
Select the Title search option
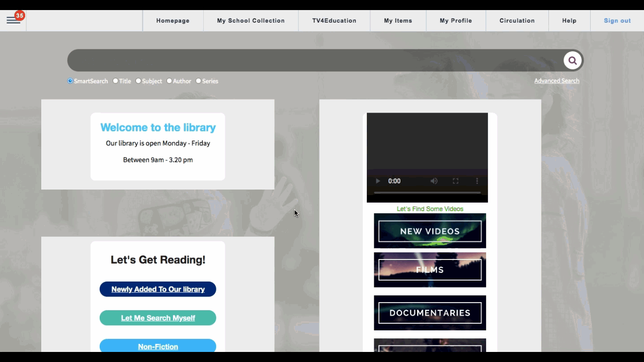[116, 81]
